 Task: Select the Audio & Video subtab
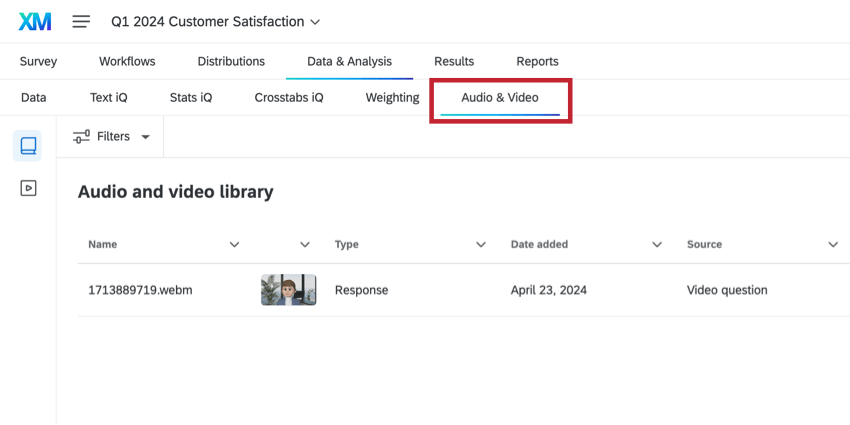499,97
